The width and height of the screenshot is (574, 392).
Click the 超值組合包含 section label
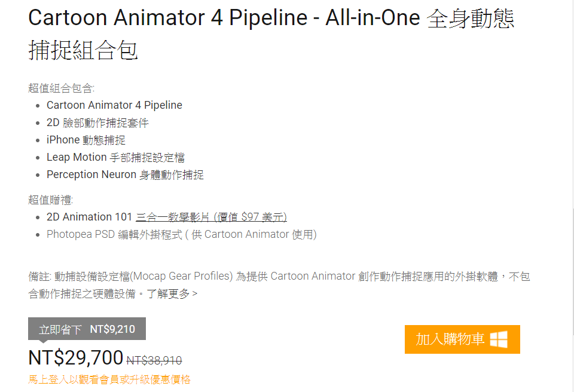click(61, 88)
